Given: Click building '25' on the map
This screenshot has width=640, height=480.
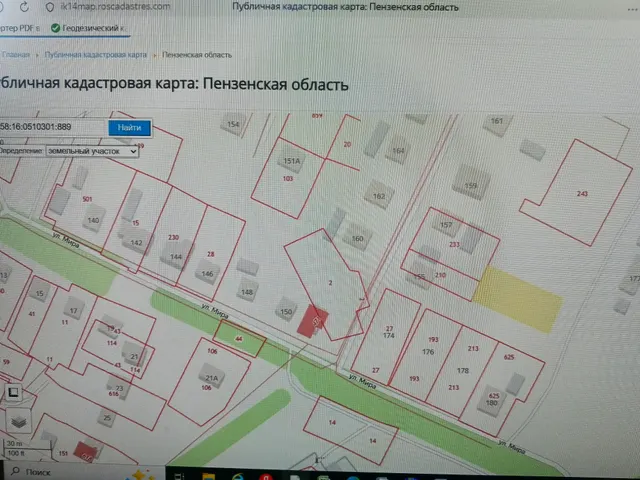Looking at the screenshot, I should (x=107, y=418).
